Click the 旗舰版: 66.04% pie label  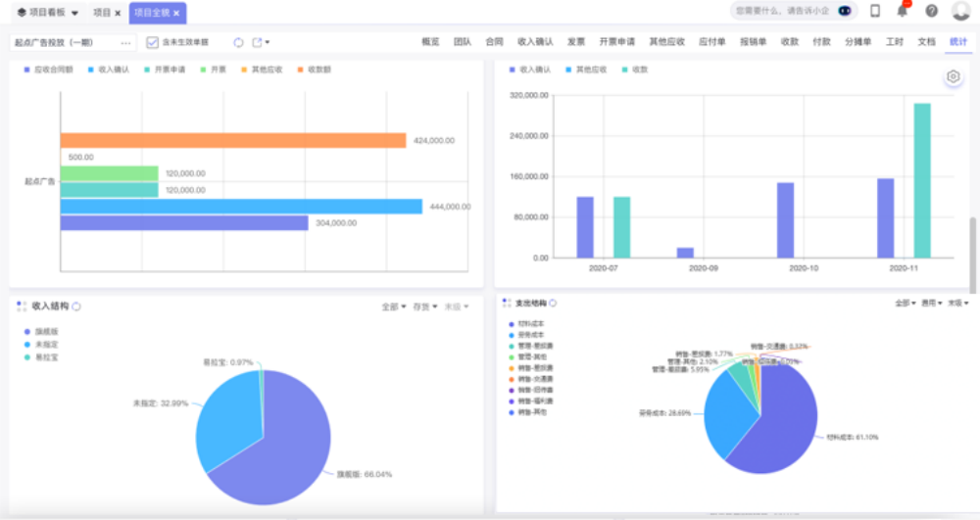(x=365, y=474)
